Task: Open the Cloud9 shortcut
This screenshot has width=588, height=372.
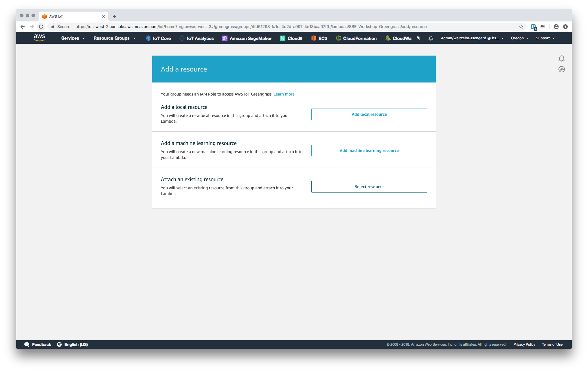Action: click(x=291, y=38)
